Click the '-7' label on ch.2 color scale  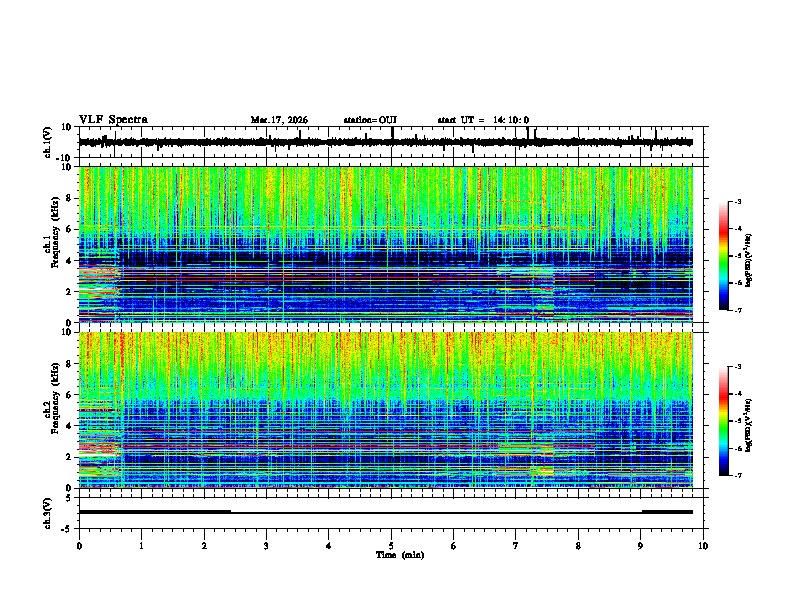pyautogui.click(x=737, y=475)
